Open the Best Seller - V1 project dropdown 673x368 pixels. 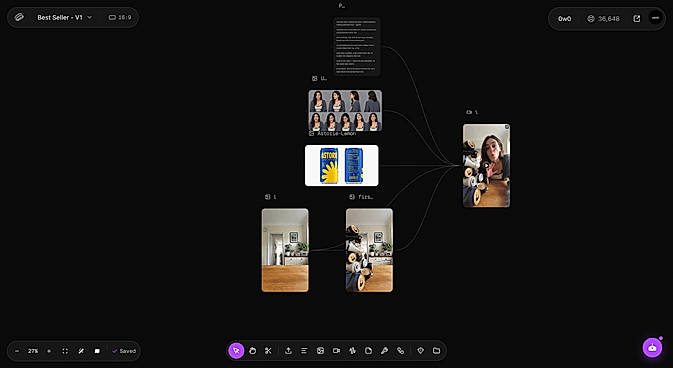tap(64, 18)
